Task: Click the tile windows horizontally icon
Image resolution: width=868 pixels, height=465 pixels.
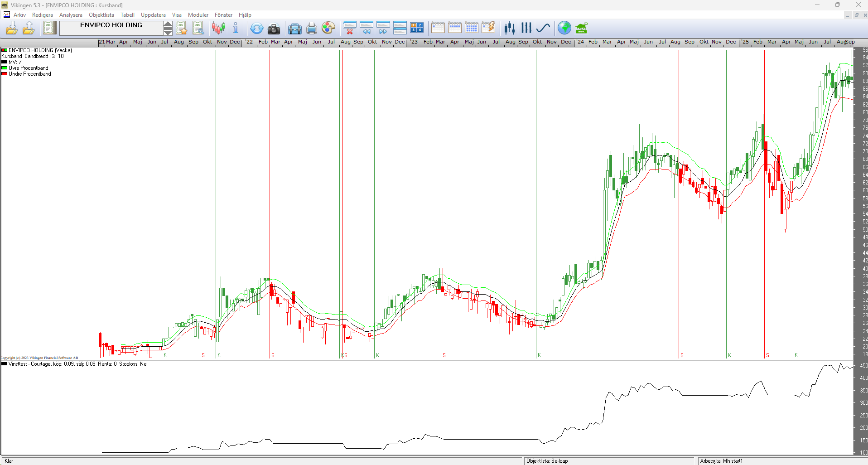Action: pyautogui.click(x=400, y=28)
